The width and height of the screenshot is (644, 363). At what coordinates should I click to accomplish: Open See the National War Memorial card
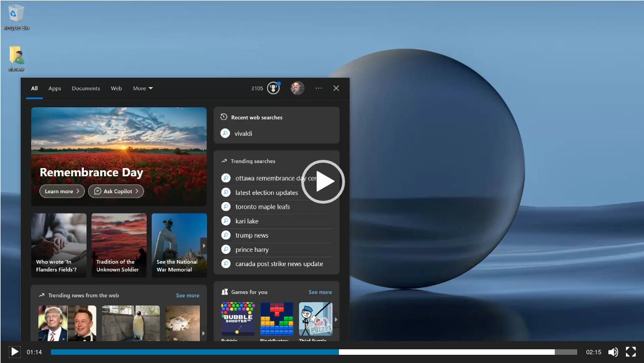179,245
